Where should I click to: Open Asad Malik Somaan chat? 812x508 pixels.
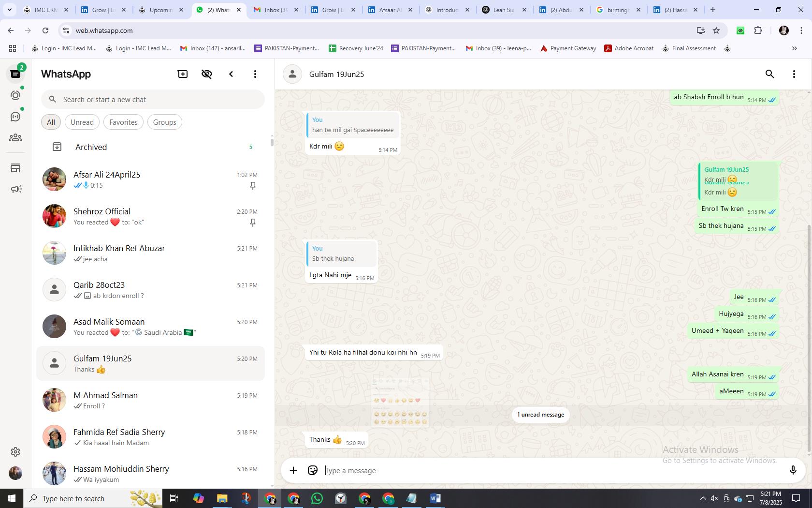pyautogui.click(x=151, y=327)
